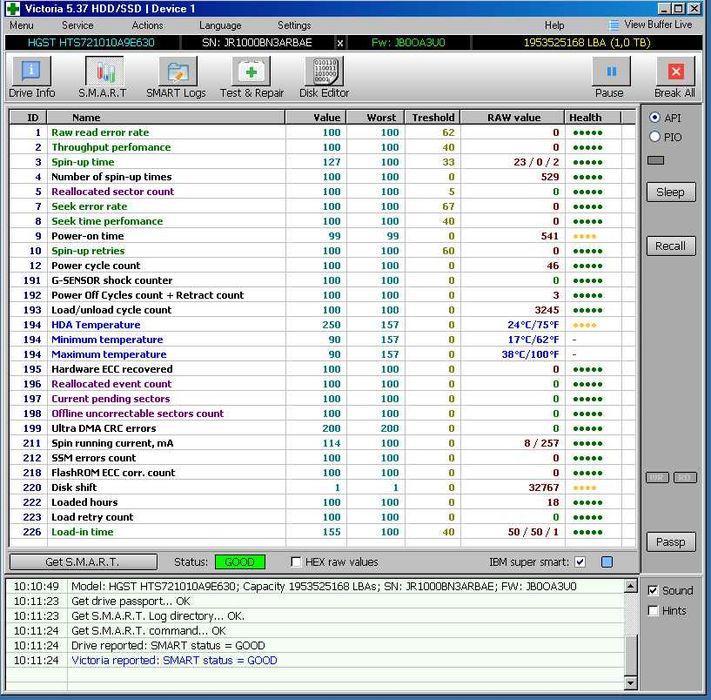
Task: Click log scrollbar down arrow
Action: (631, 683)
